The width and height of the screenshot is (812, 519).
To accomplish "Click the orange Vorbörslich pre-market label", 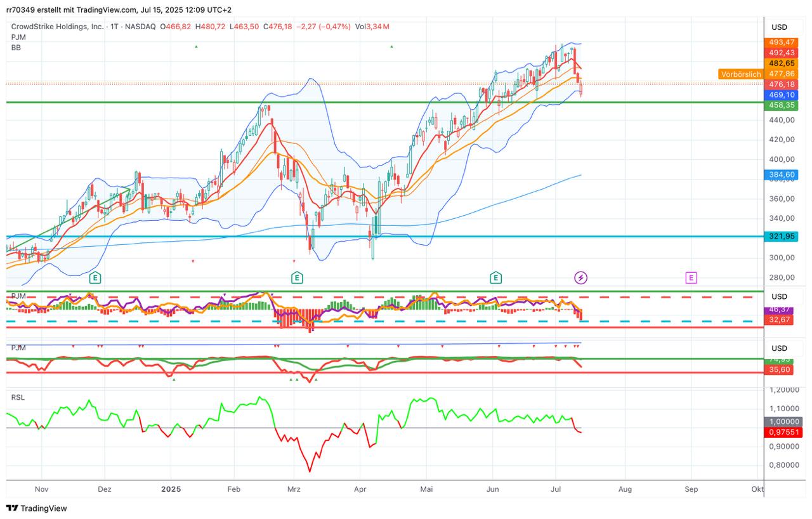I will click(x=741, y=74).
